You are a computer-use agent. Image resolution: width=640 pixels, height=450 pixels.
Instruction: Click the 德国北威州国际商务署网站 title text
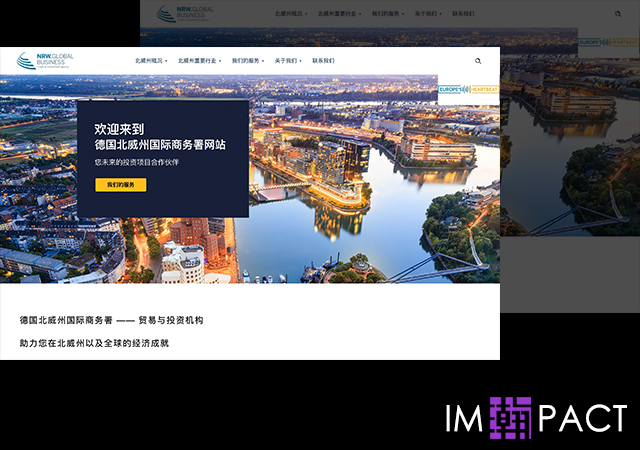(x=160, y=145)
